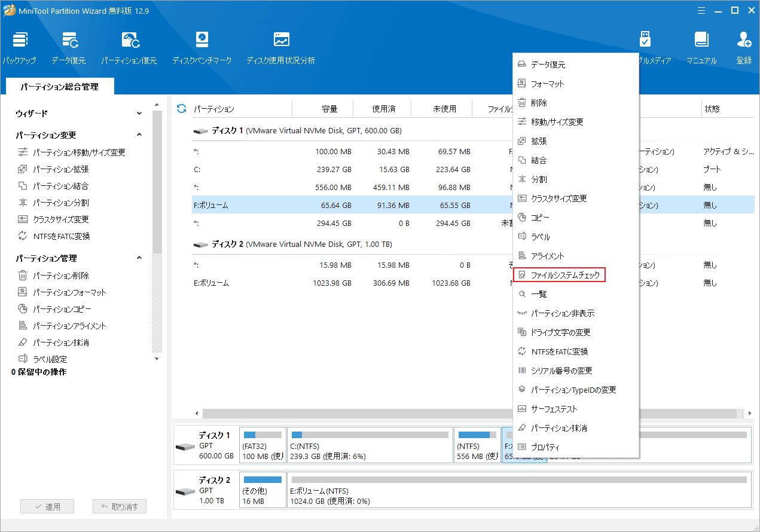The height and width of the screenshot is (532, 760).
Task: Select パーティション移動/サイズ変更 in sidebar
Action: coord(72,152)
